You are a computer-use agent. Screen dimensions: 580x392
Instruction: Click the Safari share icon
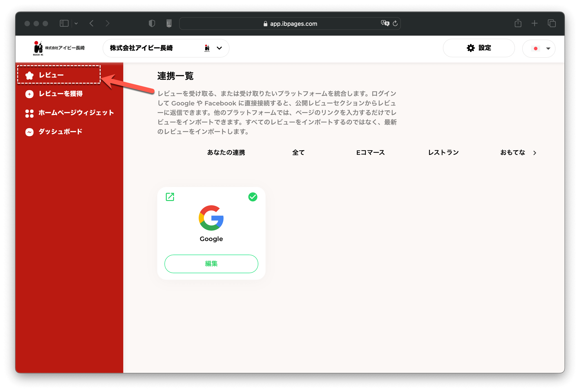point(518,23)
